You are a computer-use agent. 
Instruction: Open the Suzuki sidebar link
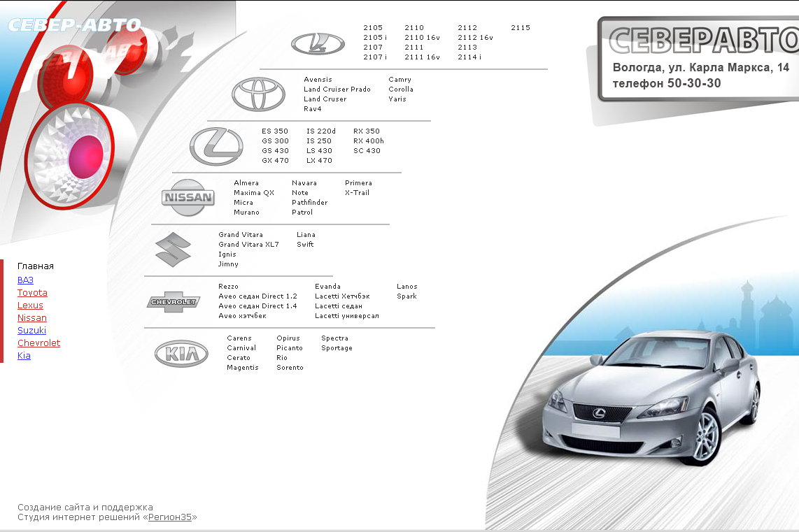pyautogui.click(x=31, y=331)
